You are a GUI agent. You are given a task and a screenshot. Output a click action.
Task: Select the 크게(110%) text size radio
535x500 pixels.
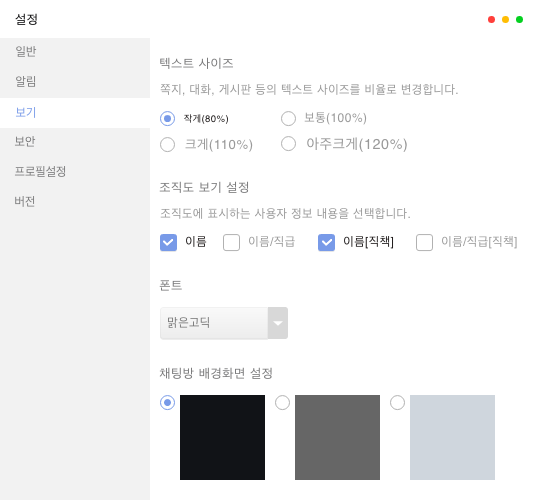(167, 144)
